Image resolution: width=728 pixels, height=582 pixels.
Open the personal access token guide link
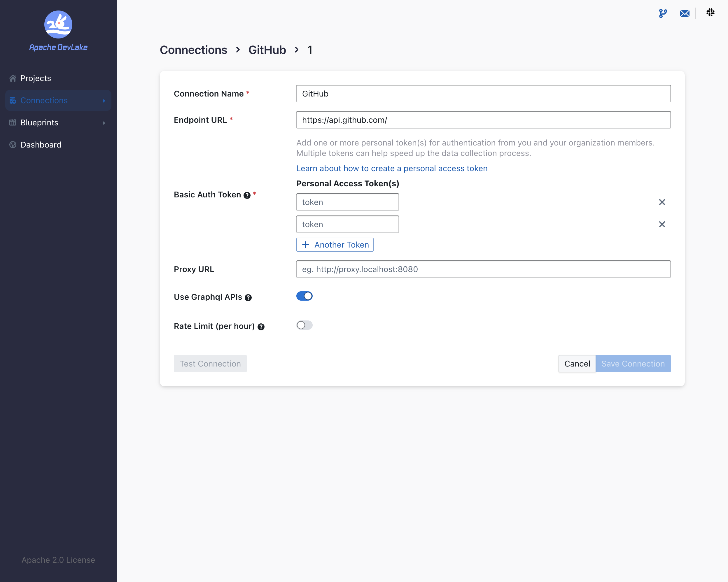(392, 168)
